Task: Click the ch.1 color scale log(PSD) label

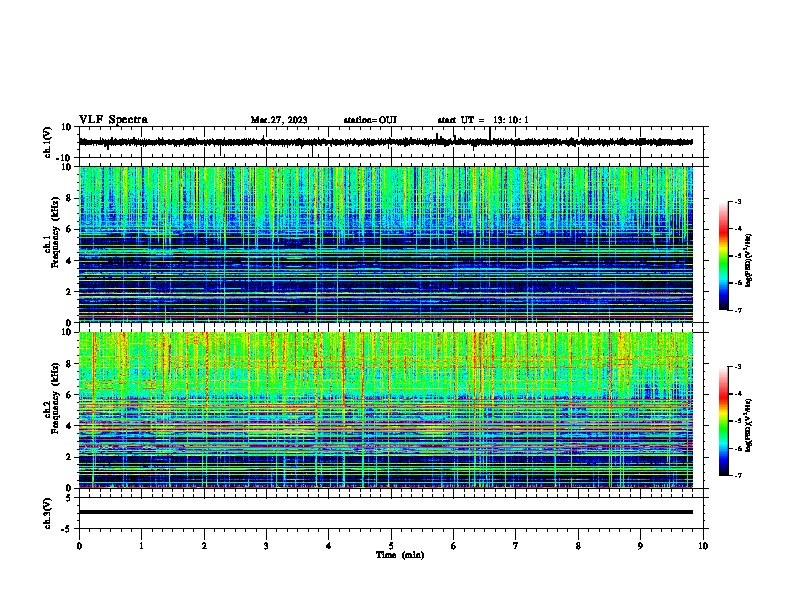Action: (x=748, y=261)
